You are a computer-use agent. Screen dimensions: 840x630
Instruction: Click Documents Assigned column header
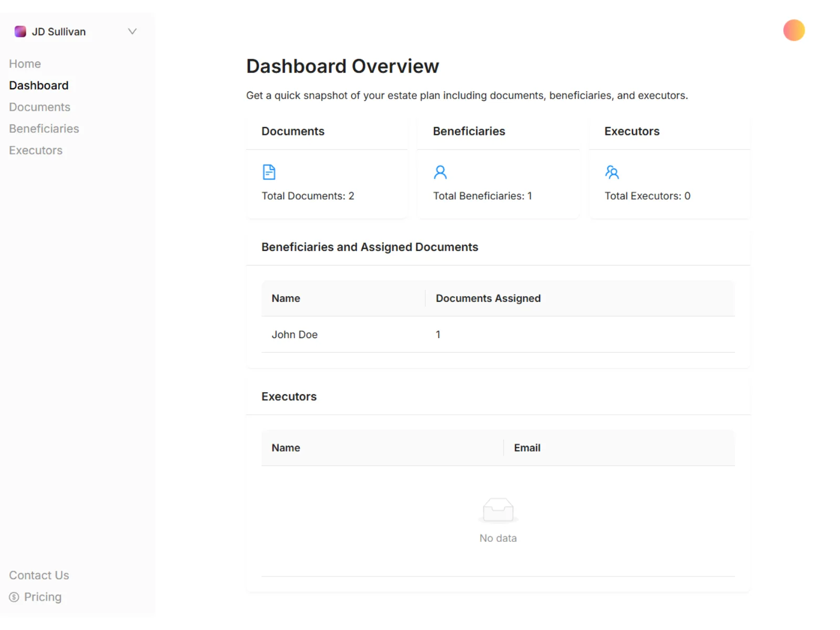(x=488, y=298)
